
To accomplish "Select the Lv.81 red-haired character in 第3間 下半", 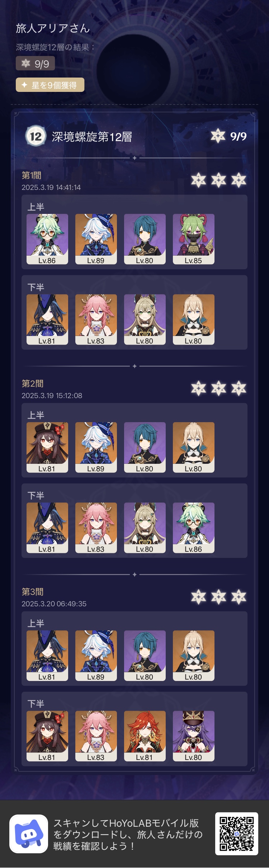I will (x=145, y=736).
